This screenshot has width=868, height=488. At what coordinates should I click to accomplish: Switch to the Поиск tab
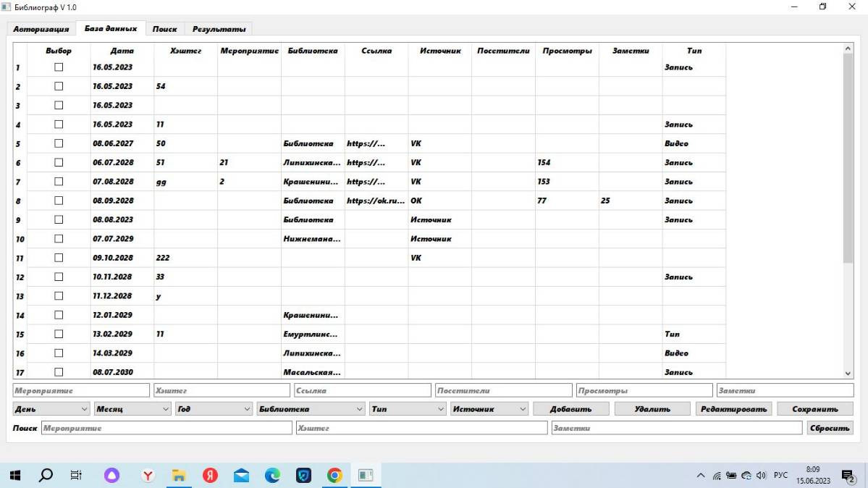(165, 29)
